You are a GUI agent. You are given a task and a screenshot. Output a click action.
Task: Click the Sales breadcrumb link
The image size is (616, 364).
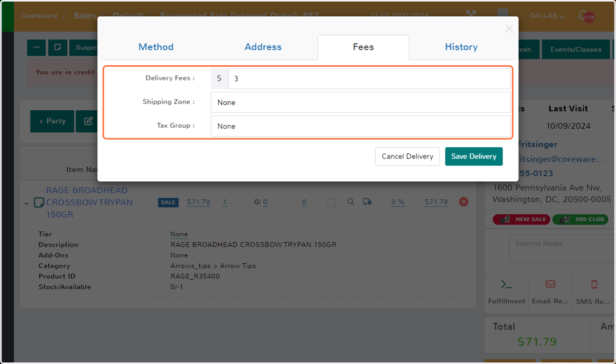click(x=85, y=16)
